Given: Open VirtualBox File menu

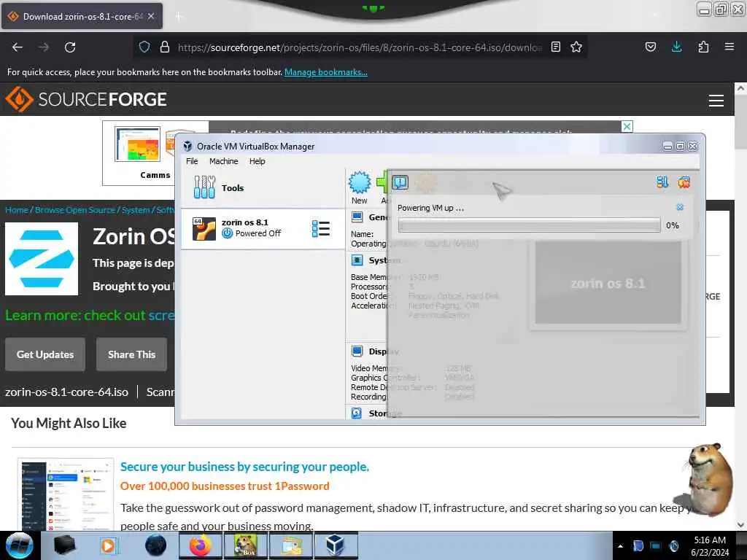Looking at the screenshot, I should click(192, 161).
